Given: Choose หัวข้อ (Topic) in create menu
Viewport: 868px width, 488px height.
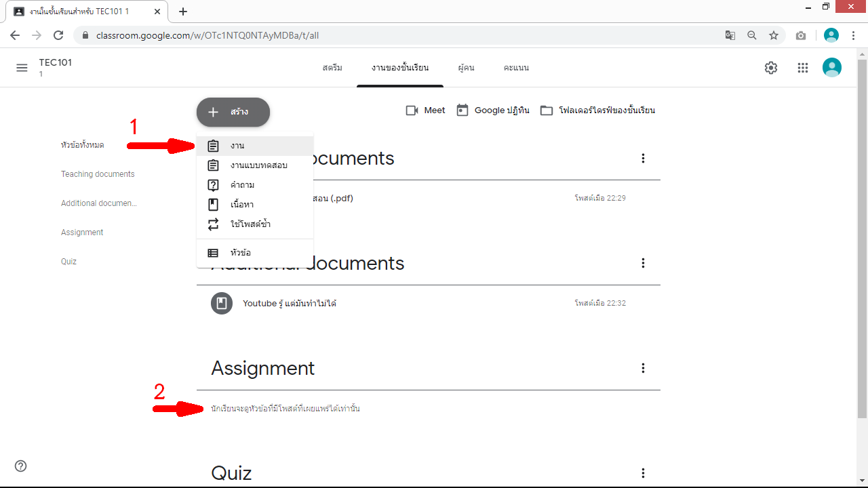Looking at the screenshot, I should click(240, 253).
